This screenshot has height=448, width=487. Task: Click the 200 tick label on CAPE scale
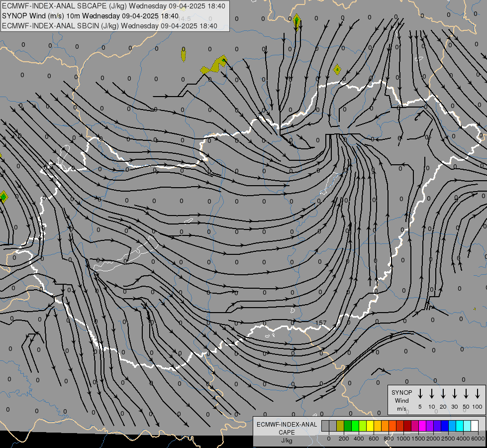[x=344, y=439]
